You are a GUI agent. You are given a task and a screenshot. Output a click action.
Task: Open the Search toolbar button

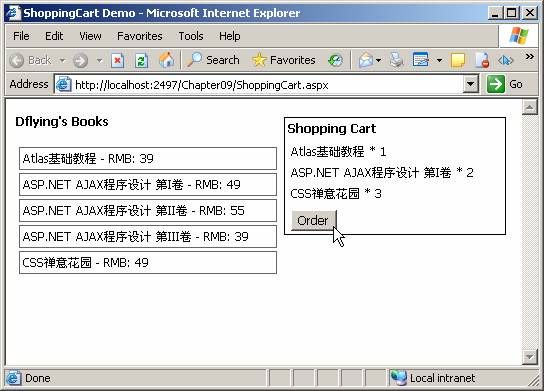point(213,60)
